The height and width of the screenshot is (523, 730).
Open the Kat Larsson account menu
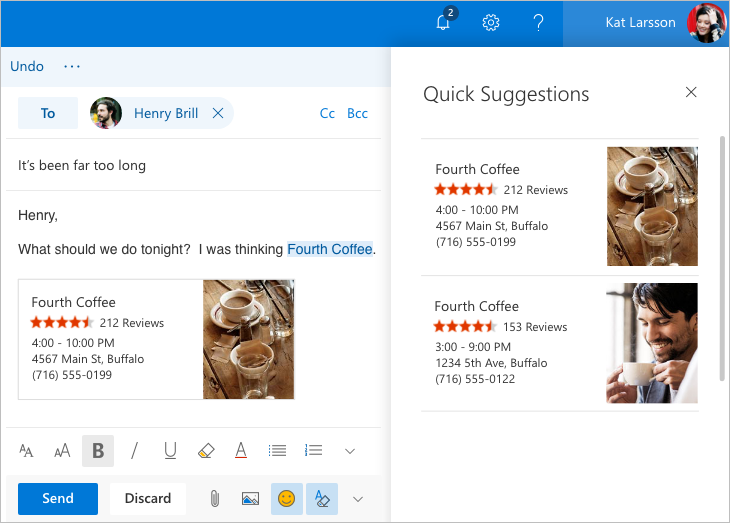[x=646, y=23]
